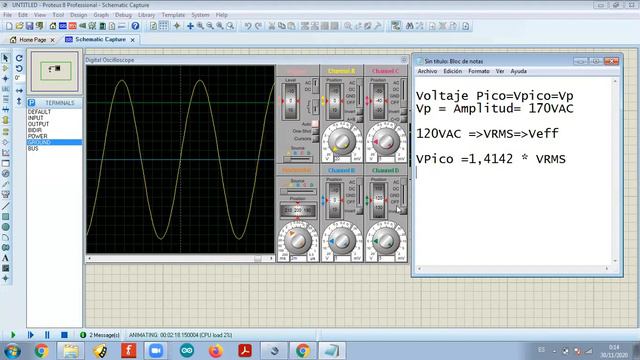The width and height of the screenshot is (640, 360).
Task: Toggle Channel A Invert button
Action: 360,111
